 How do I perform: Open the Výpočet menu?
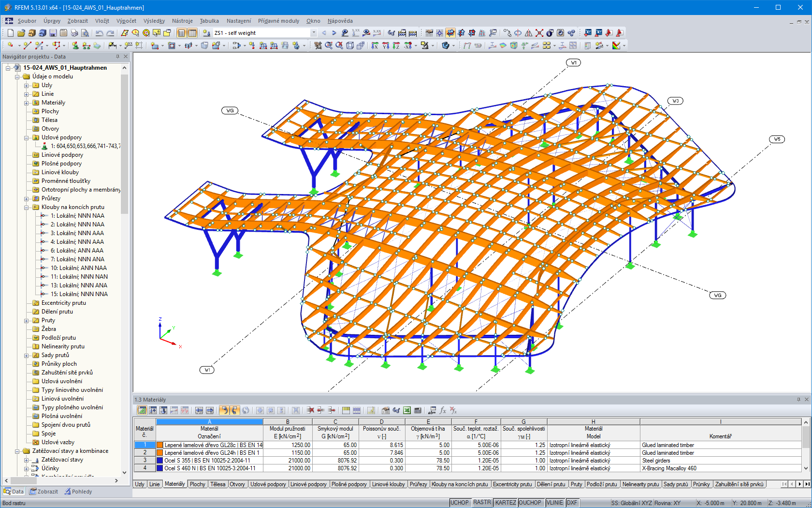(x=126, y=21)
